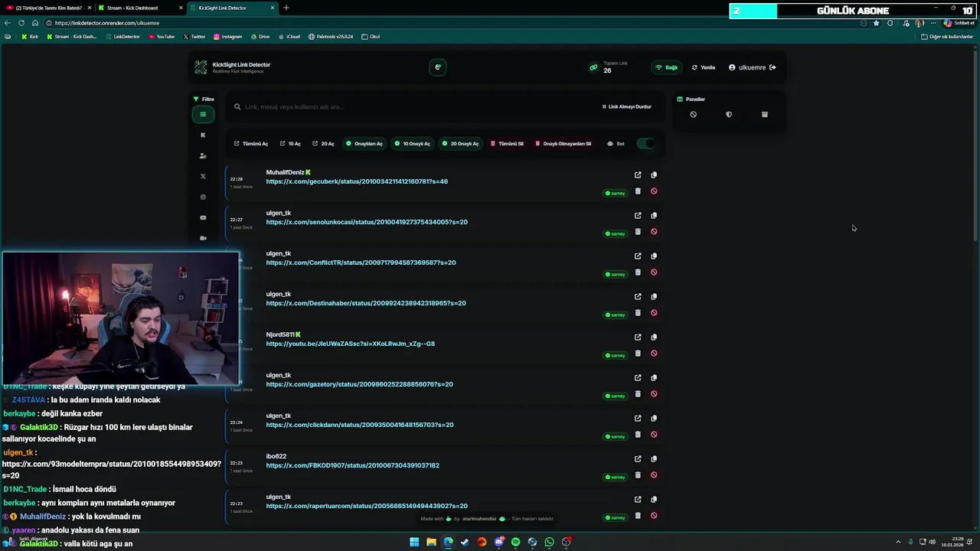Copy the gazetory status link
This screenshot has height=551, width=980.
pos(654,378)
